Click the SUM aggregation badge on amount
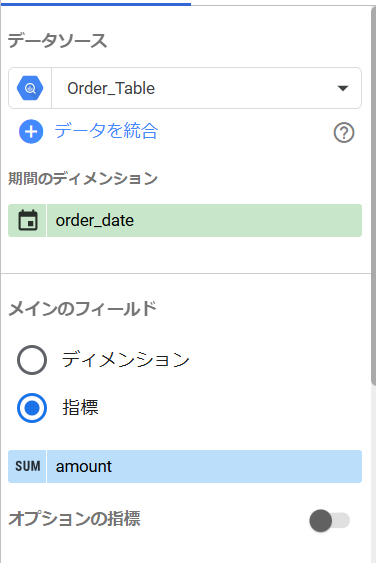The image size is (376, 563). tap(27, 466)
